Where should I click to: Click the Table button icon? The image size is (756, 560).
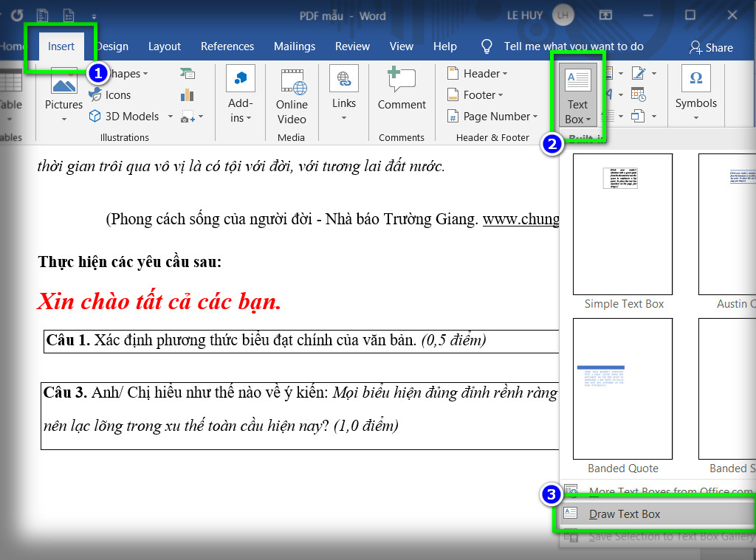pos(10,80)
